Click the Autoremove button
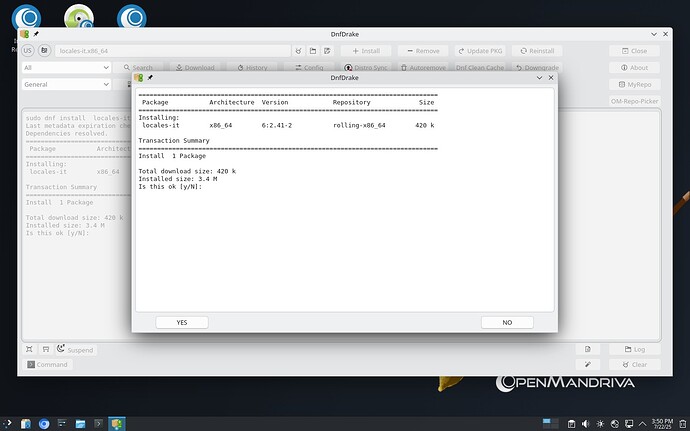The width and height of the screenshot is (690, 431). [x=423, y=67]
